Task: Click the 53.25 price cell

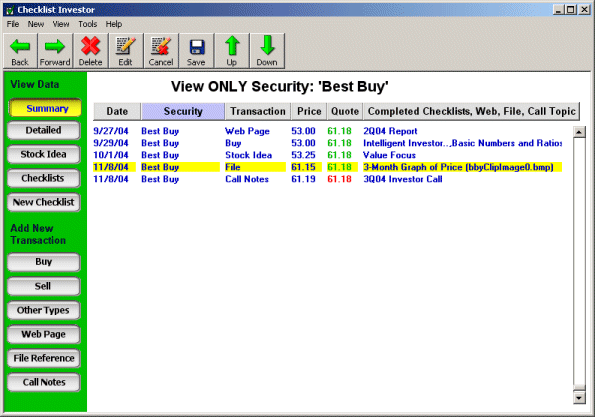Action: click(303, 155)
